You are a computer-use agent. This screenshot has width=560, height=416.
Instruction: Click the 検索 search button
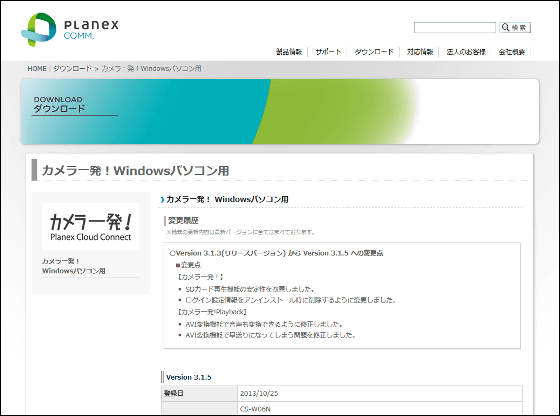(x=515, y=27)
